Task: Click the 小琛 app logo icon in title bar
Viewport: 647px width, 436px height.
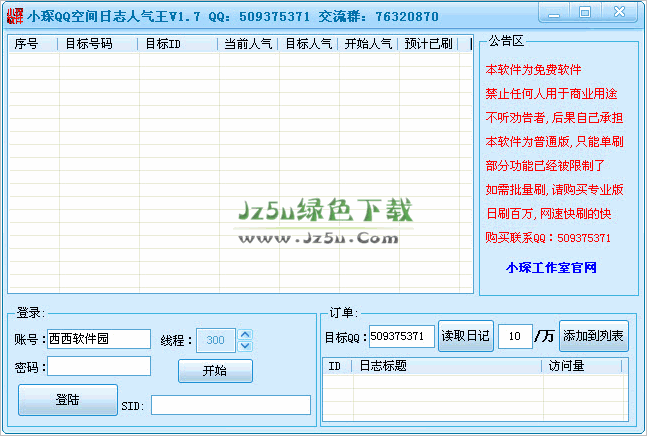Action: (15, 16)
